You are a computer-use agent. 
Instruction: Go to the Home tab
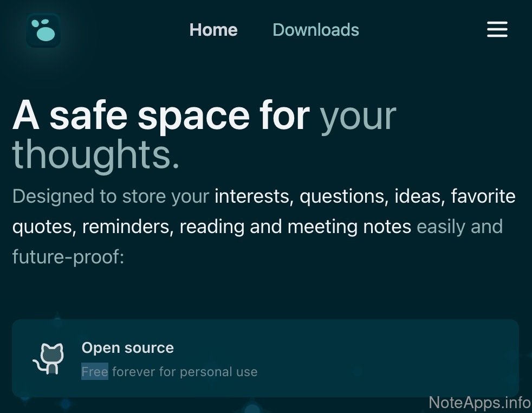click(213, 30)
